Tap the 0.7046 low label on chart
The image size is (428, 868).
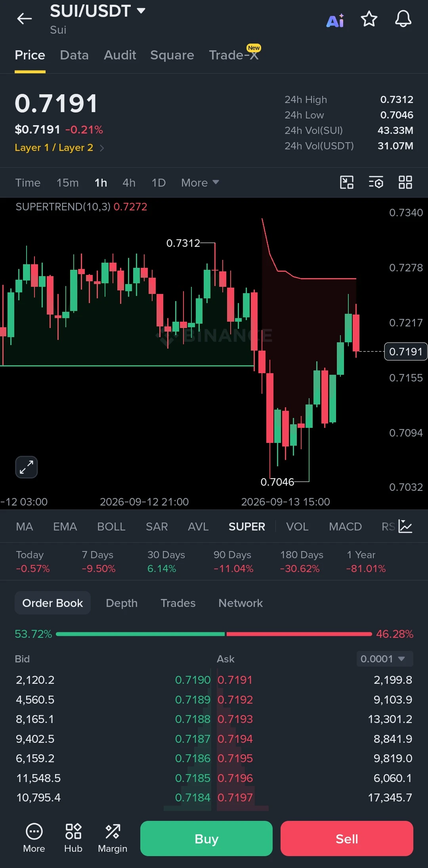coord(277,482)
